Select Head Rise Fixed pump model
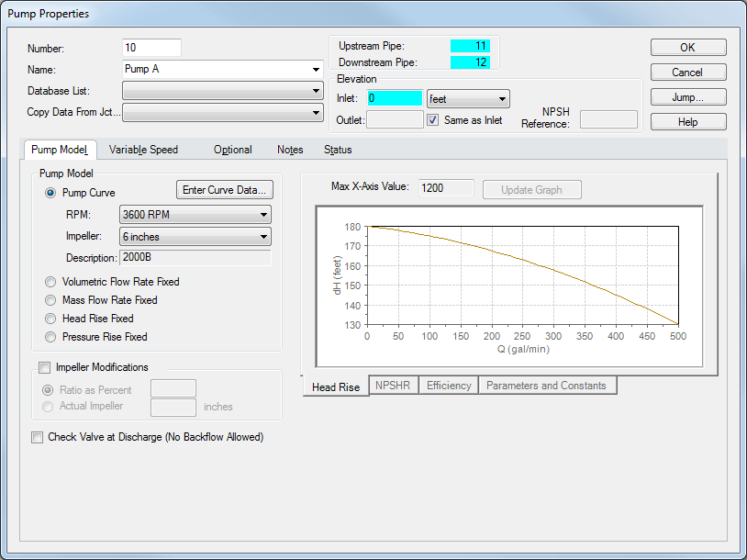Image resolution: width=747 pixels, height=560 pixels. (x=51, y=319)
